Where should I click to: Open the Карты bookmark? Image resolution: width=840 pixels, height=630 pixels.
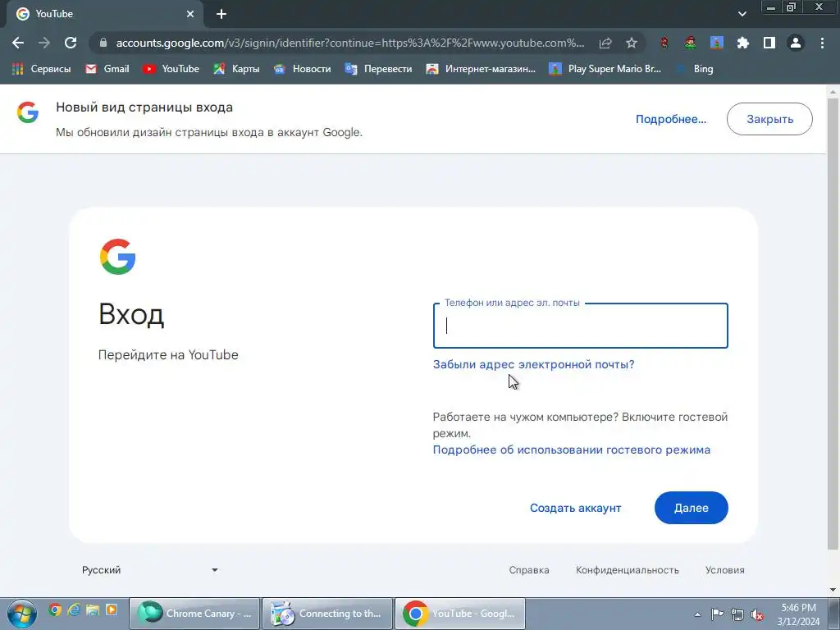[x=236, y=69]
